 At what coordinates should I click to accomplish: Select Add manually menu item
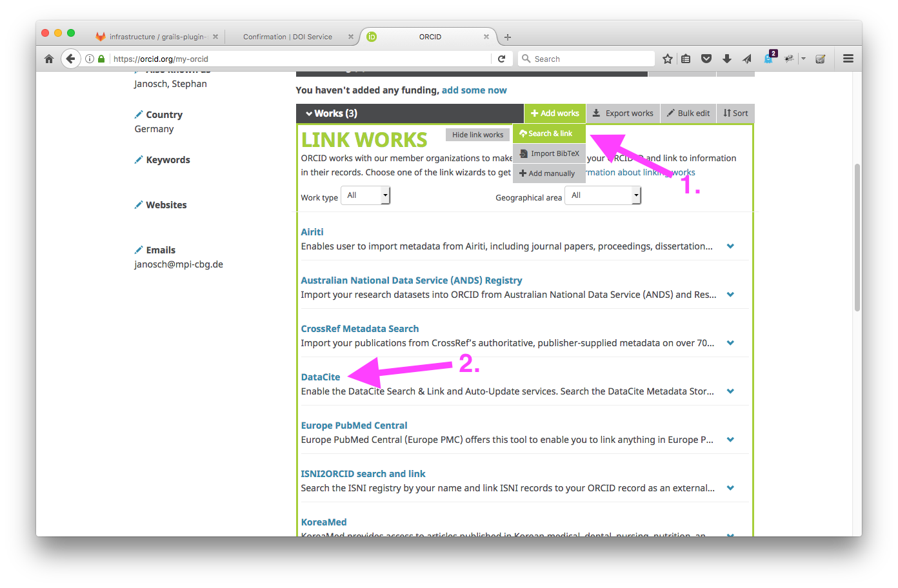coord(549,173)
